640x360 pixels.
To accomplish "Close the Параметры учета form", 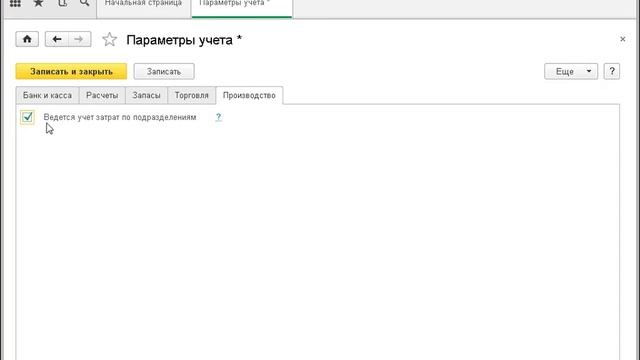I will click(x=622, y=39).
